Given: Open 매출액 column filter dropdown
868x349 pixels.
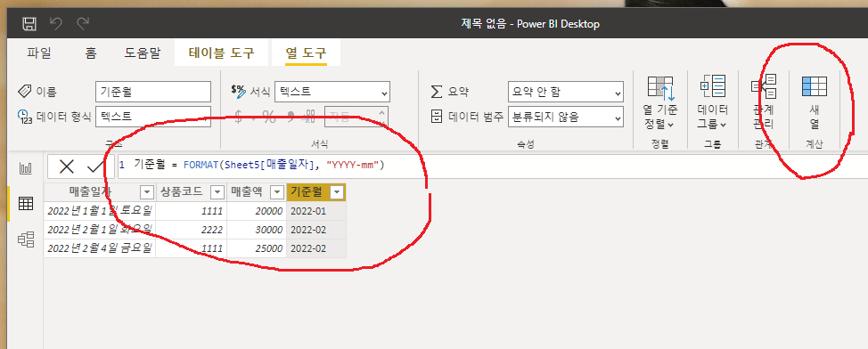Looking at the screenshot, I should point(277,192).
